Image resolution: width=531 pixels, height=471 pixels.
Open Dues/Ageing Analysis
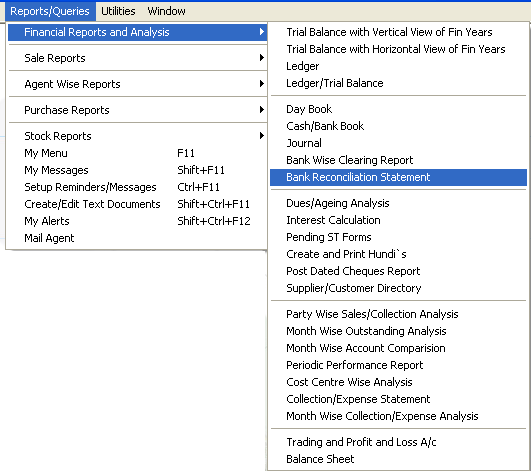coord(398,203)
